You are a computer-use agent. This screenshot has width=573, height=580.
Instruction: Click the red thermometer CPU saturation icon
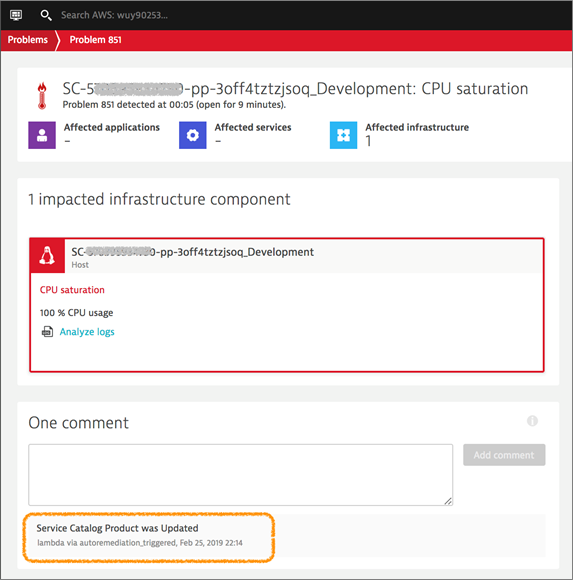click(x=42, y=96)
